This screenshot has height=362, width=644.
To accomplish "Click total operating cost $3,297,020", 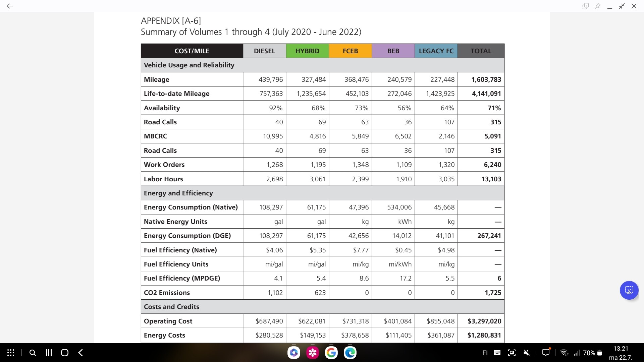I will (x=484, y=321).
